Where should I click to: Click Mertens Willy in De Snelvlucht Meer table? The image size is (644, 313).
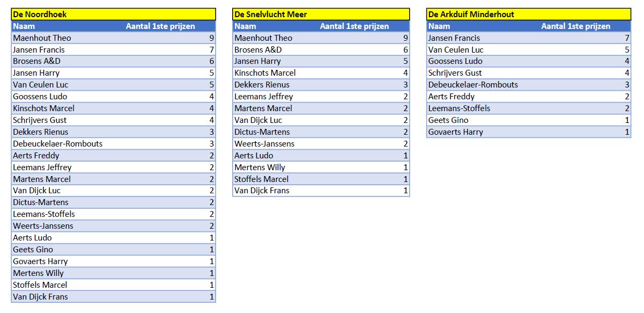pos(260,168)
